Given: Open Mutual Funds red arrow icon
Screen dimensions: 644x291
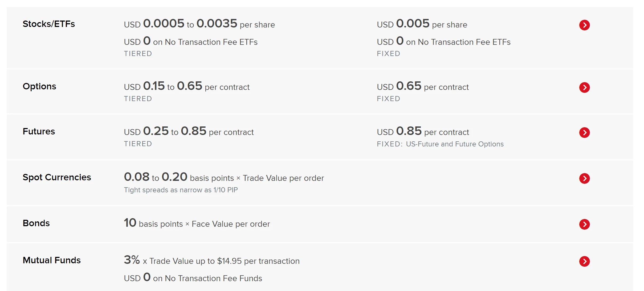Looking at the screenshot, I should tap(584, 261).
